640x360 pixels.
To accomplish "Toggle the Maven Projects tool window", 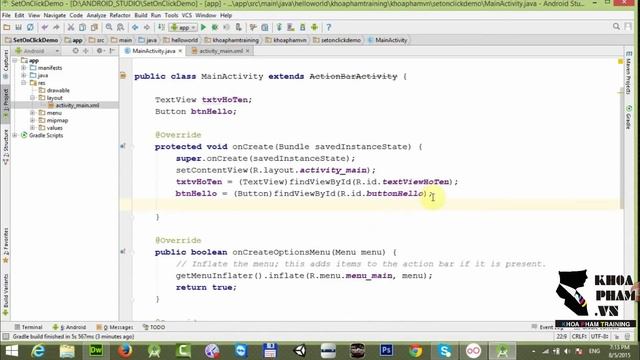I will (629, 73).
